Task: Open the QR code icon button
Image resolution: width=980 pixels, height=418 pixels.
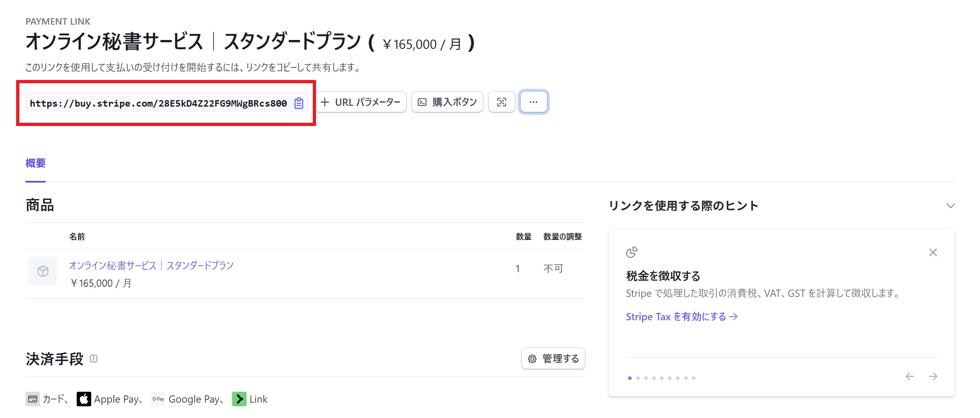Action: click(501, 102)
